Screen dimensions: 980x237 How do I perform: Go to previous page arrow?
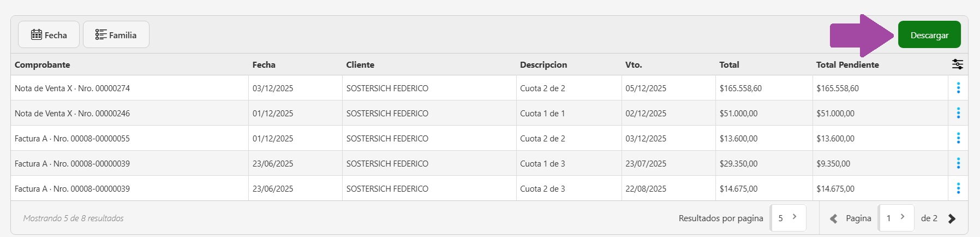pos(833,218)
